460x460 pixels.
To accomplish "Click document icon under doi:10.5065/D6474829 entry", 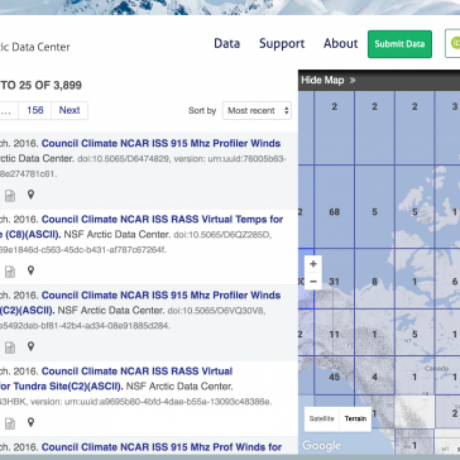I will point(10,196).
